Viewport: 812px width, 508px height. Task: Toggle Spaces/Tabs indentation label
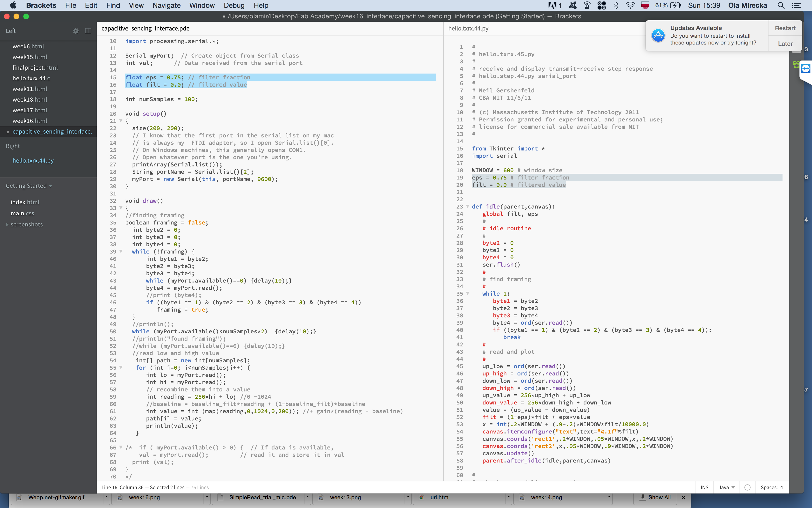pos(769,487)
